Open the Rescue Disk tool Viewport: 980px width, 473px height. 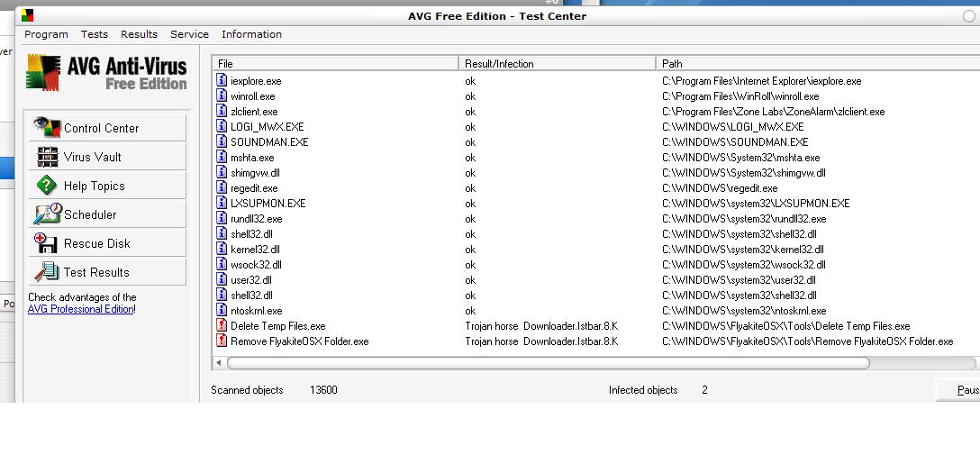(107, 243)
